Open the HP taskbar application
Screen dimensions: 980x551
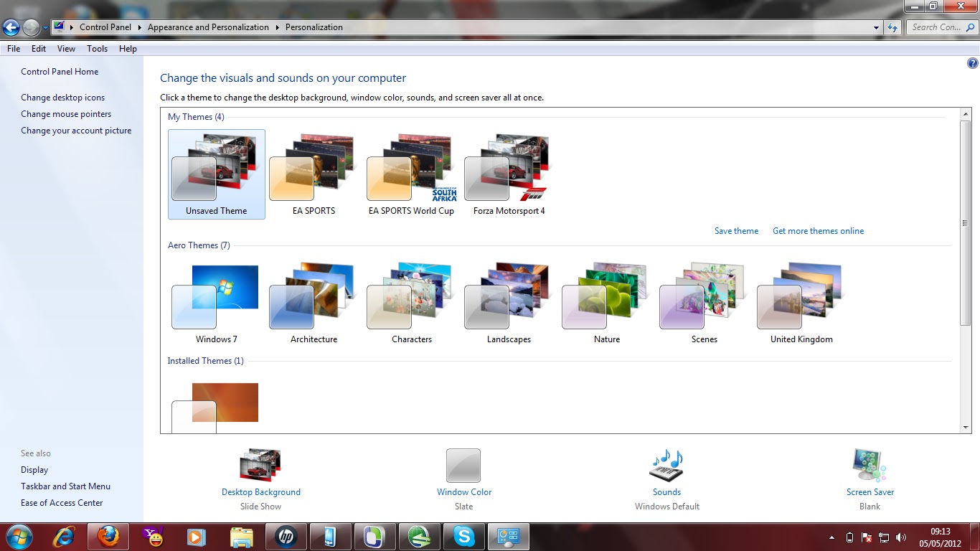[x=286, y=537]
